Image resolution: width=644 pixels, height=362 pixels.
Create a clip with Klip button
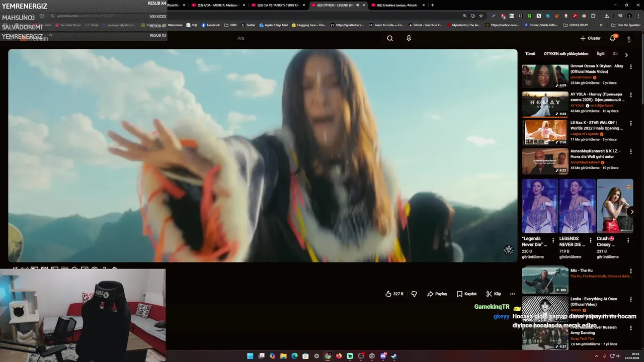pyautogui.click(x=494, y=294)
